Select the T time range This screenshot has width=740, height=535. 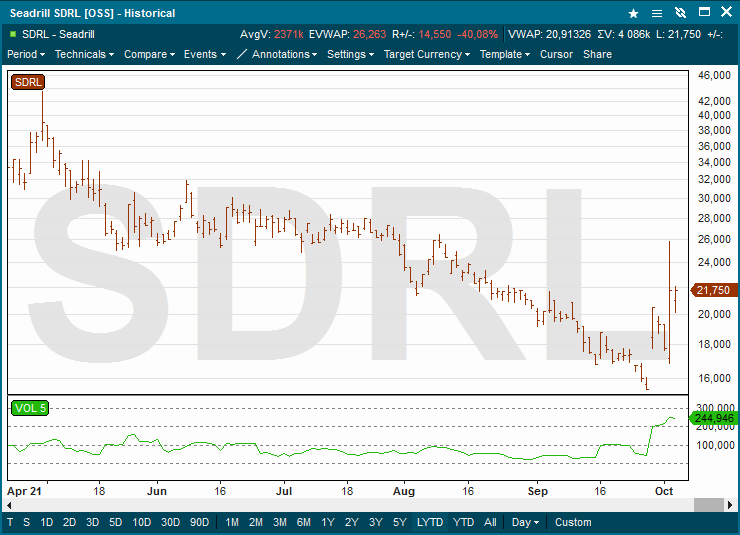10,522
